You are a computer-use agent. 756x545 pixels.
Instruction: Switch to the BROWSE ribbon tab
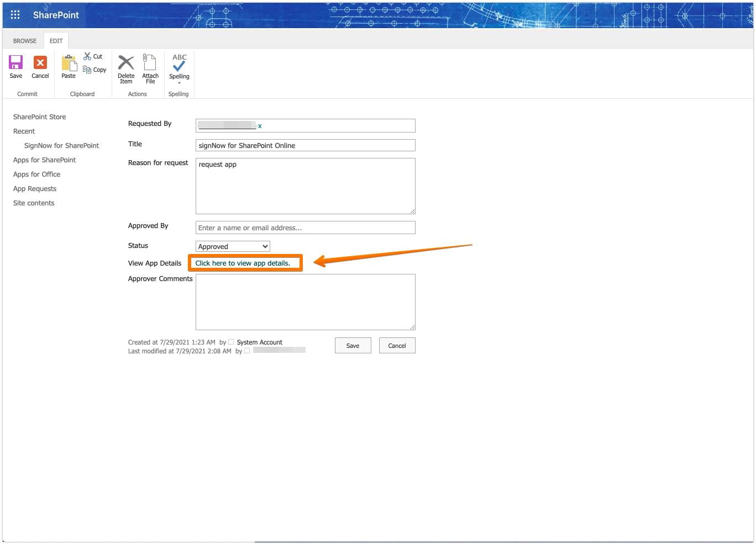click(25, 41)
